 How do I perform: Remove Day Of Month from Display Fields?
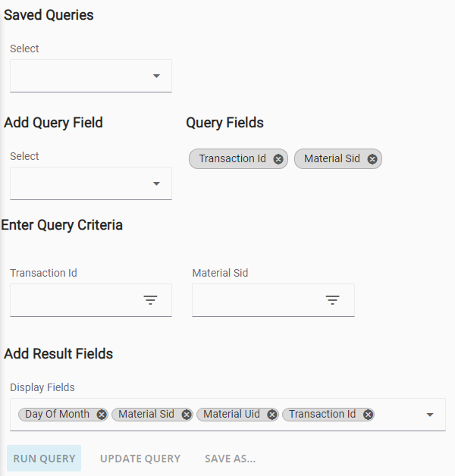tap(102, 415)
